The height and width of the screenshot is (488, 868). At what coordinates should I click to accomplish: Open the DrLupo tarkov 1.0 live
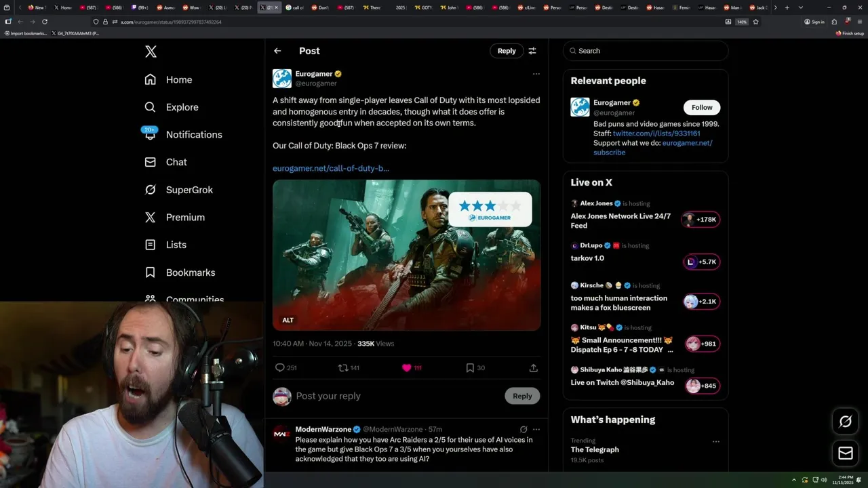click(587, 258)
